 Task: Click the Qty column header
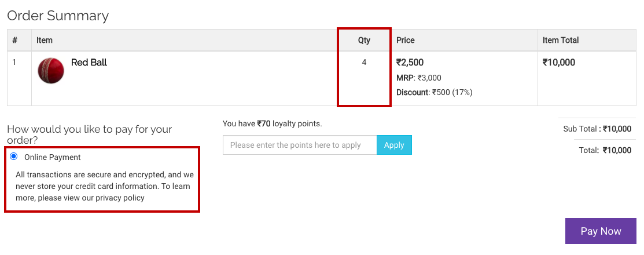(364, 41)
